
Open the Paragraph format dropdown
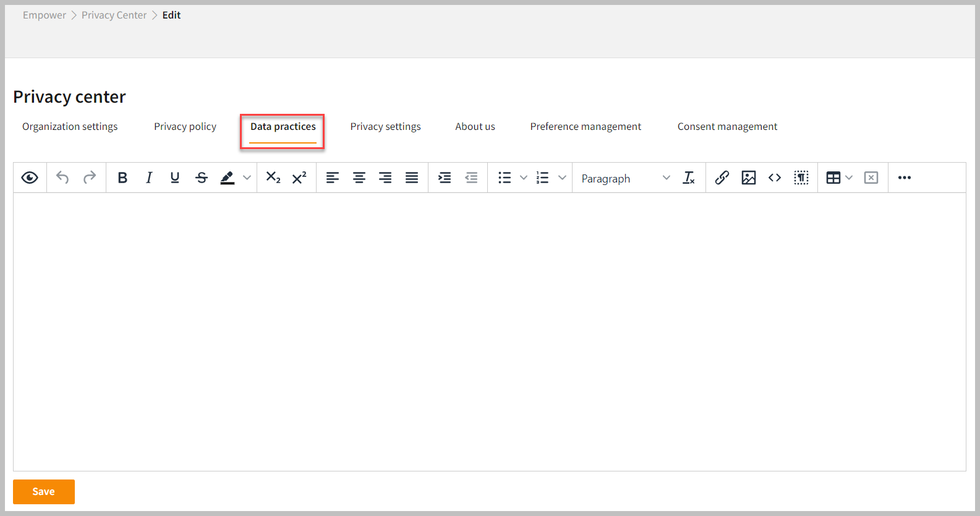[625, 178]
